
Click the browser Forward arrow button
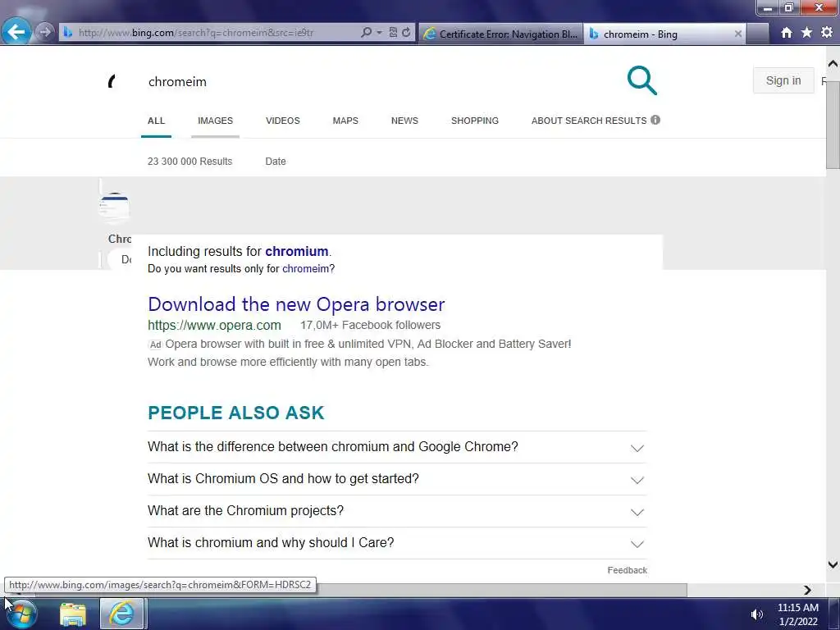(x=46, y=32)
